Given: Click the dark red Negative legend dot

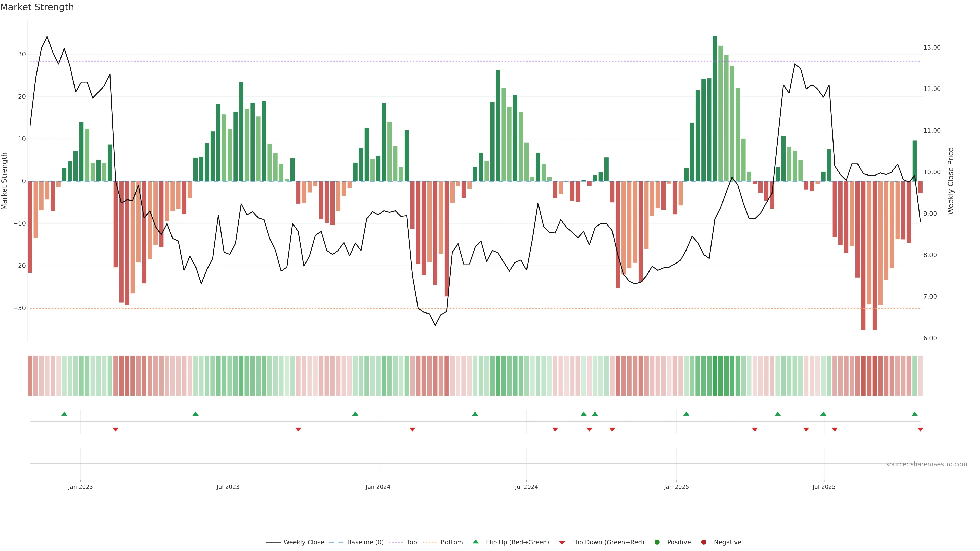Looking at the screenshot, I should tap(703, 542).
